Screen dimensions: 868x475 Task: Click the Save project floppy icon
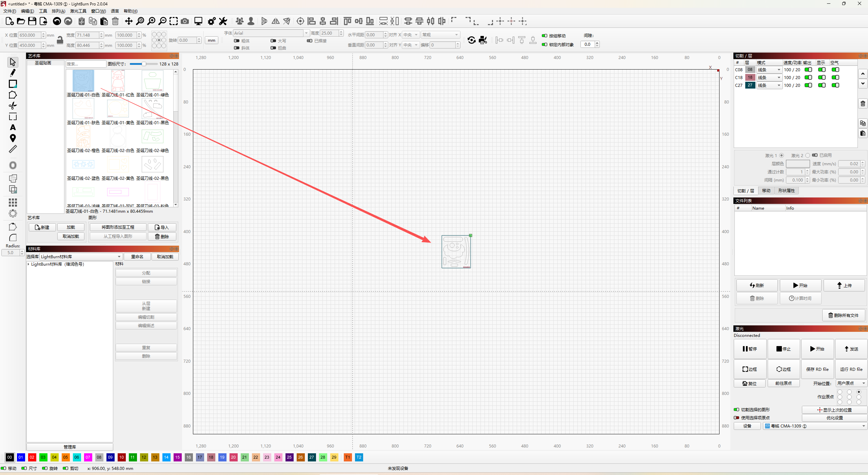point(32,21)
